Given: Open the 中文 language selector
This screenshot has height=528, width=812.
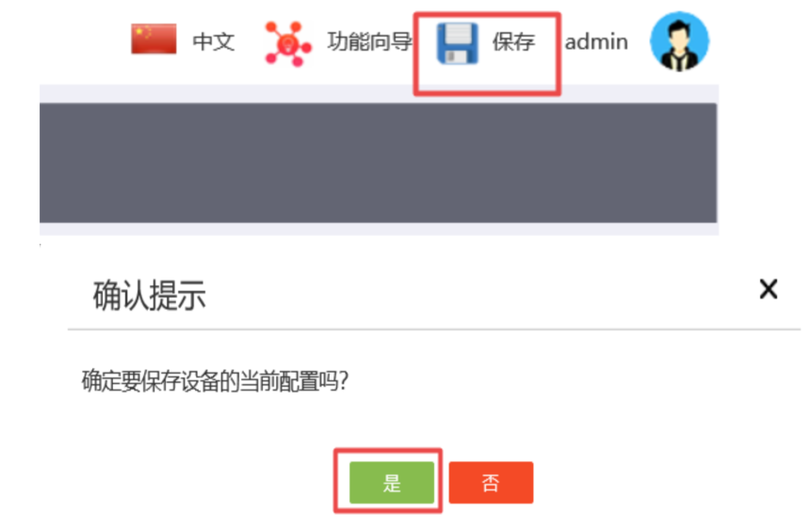Looking at the screenshot, I should (213, 41).
